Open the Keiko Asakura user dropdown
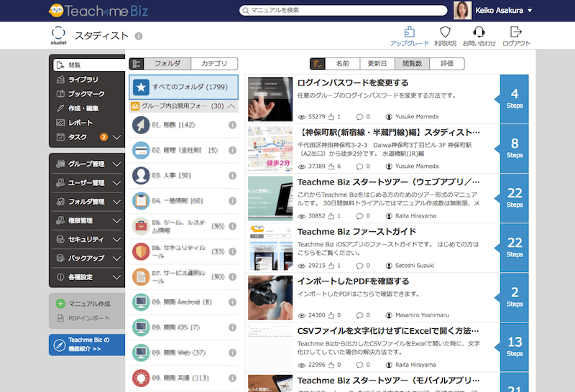This screenshot has width=575, height=392. 530,11
